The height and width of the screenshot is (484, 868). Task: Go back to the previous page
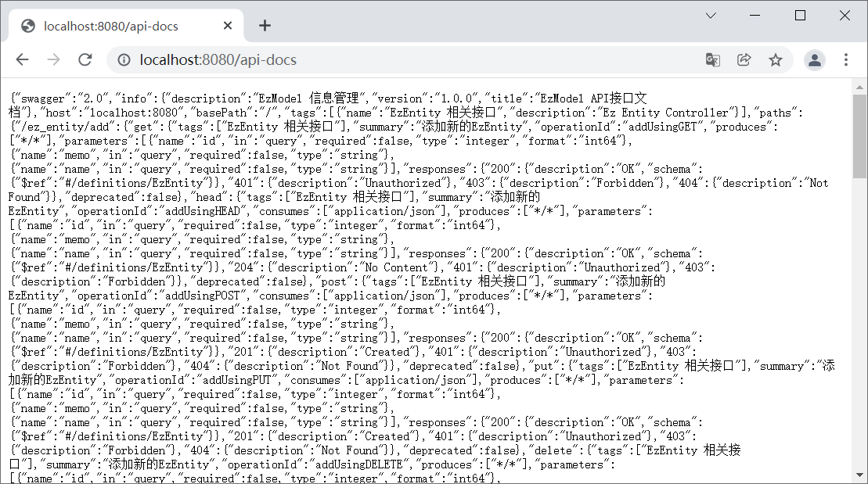[22, 59]
